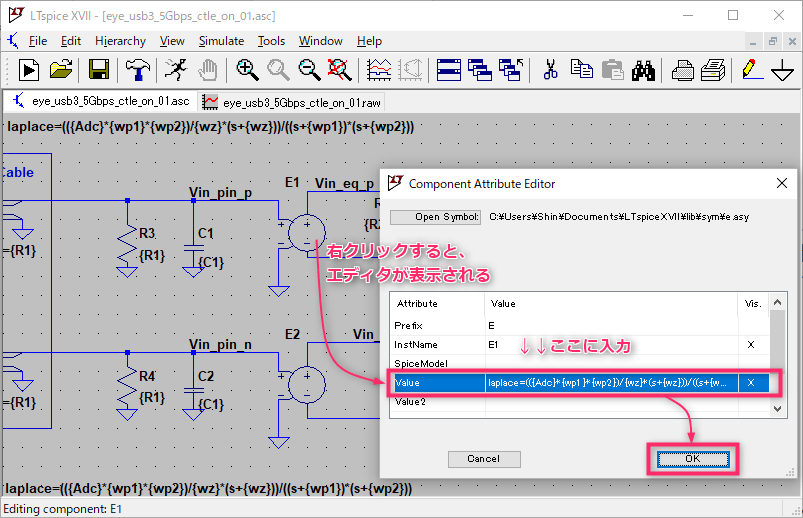
Task: Click the Print icon
Action: pyautogui.click(x=682, y=70)
